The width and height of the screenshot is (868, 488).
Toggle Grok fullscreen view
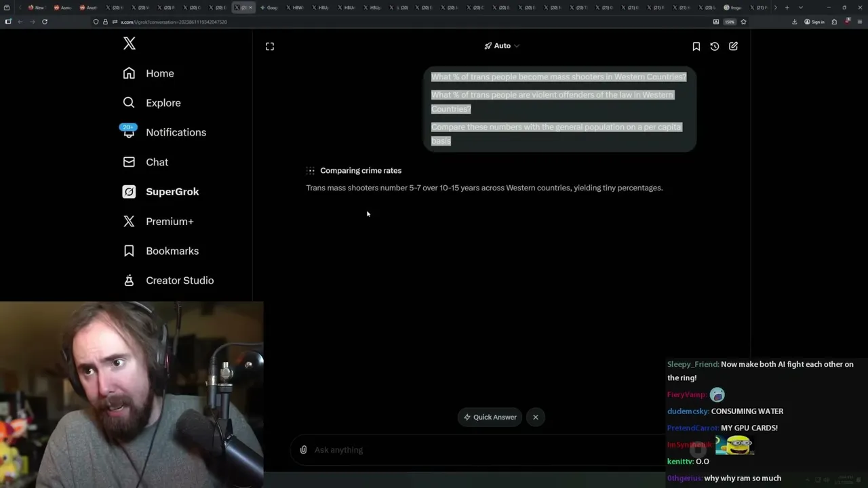[x=270, y=46]
